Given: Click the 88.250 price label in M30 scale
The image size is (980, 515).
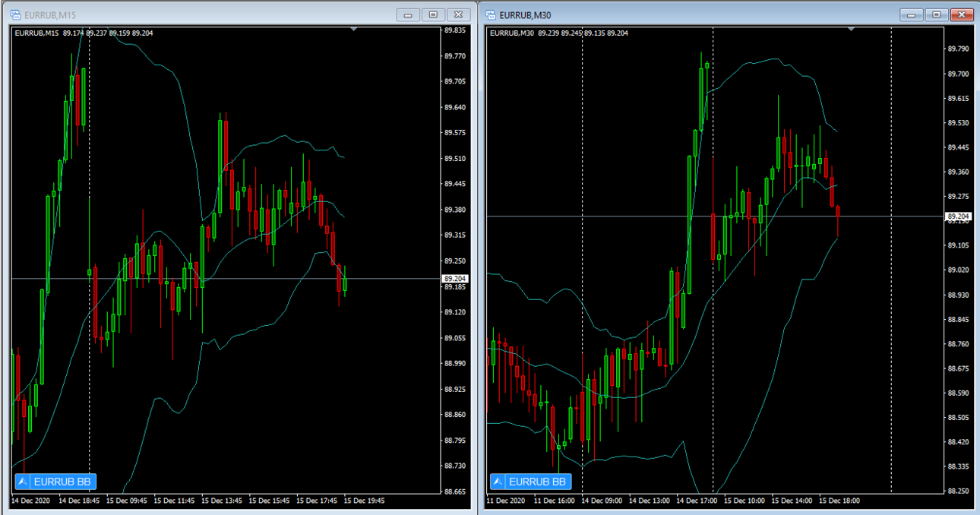Looking at the screenshot, I should [958, 491].
